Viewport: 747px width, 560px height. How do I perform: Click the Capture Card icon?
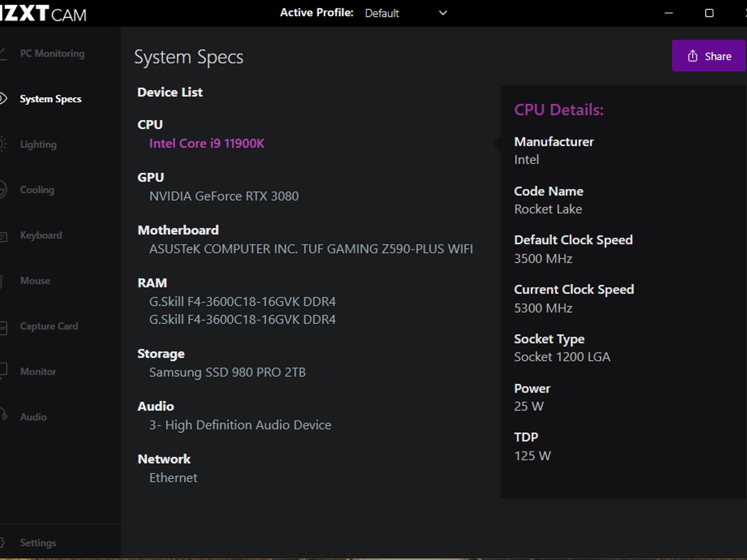tap(3, 327)
